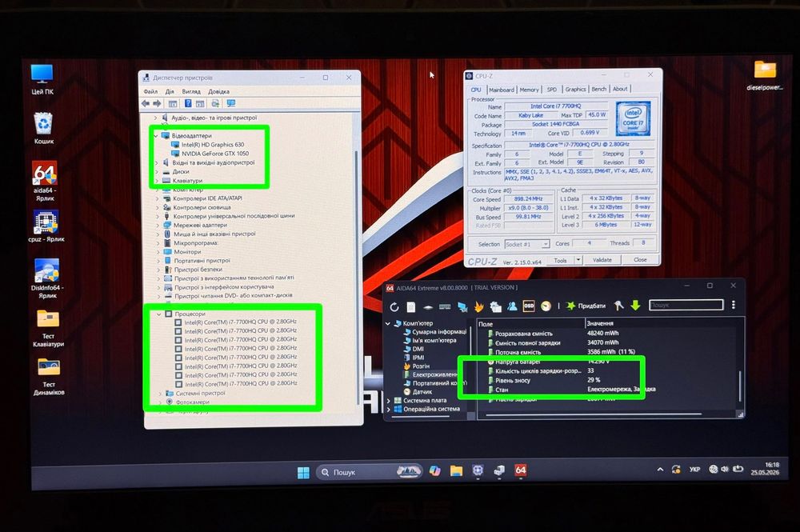Switch to the Graphics tab in CPU-Z
Viewport: 800px width, 532px height.
(575, 90)
